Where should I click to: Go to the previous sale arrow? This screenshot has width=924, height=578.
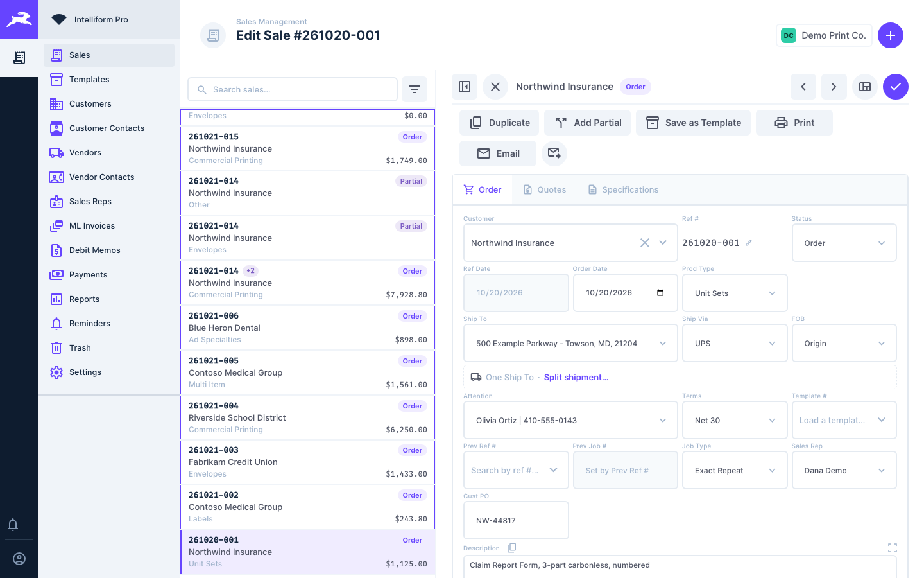803,87
